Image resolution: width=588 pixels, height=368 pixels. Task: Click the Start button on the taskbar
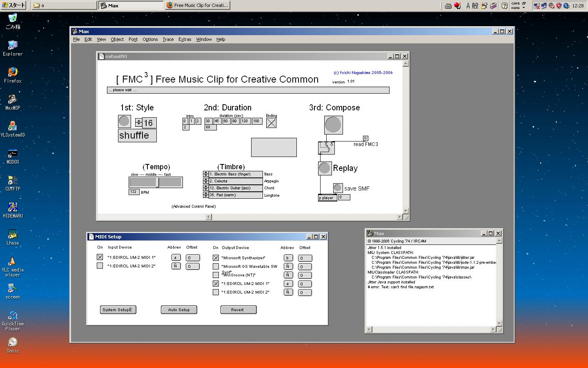click(x=13, y=5)
